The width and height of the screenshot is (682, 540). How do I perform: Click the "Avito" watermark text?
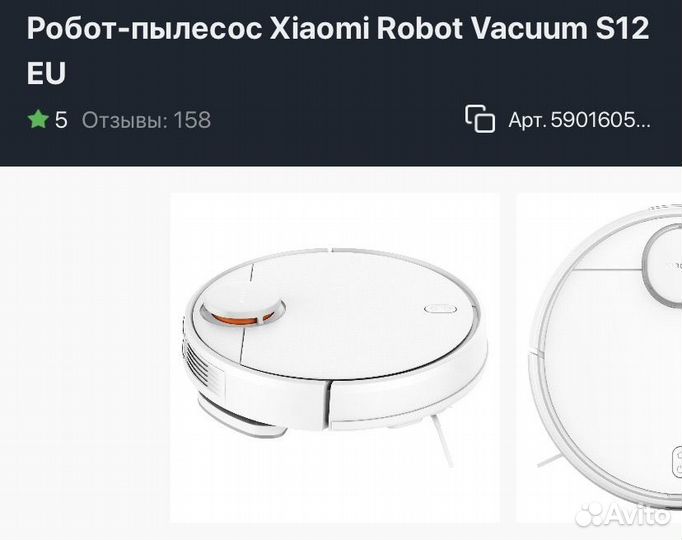637,515
